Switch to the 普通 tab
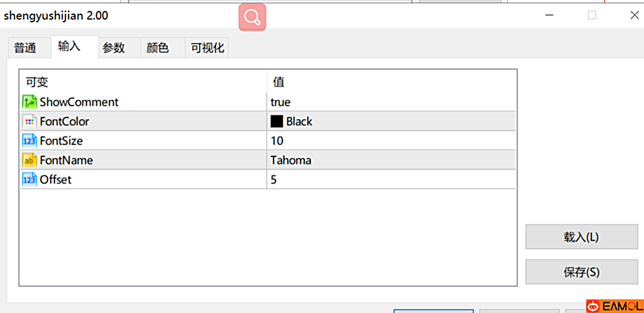The height and width of the screenshot is (313, 644). (25, 48)
